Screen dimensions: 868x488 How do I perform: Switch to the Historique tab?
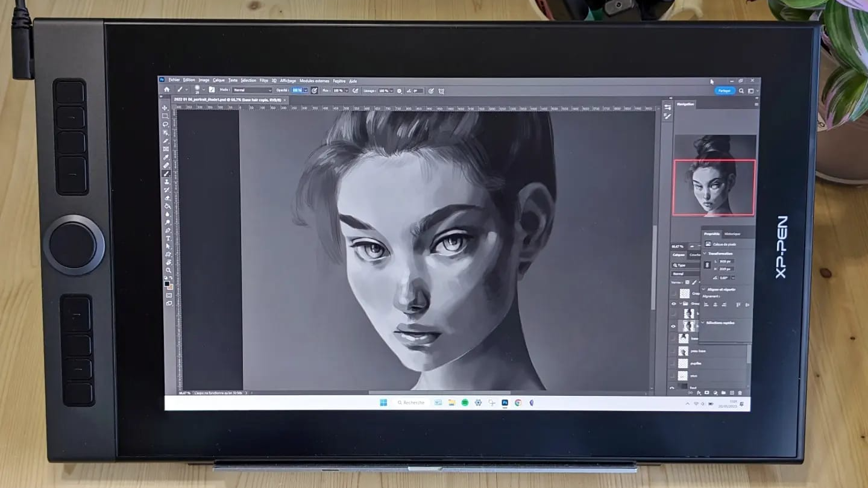click(x=732, y=234)
